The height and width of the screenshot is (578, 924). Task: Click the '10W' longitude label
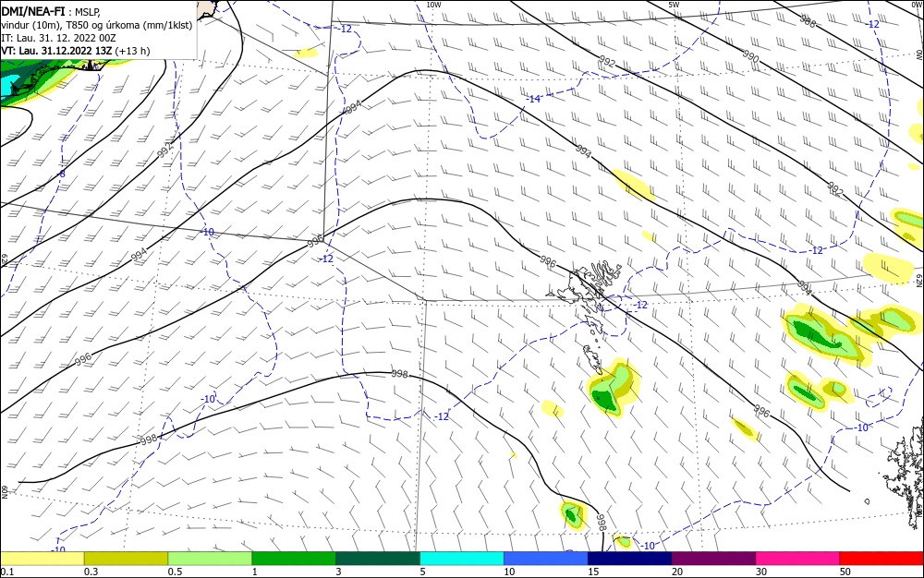[x=433, y=5]
